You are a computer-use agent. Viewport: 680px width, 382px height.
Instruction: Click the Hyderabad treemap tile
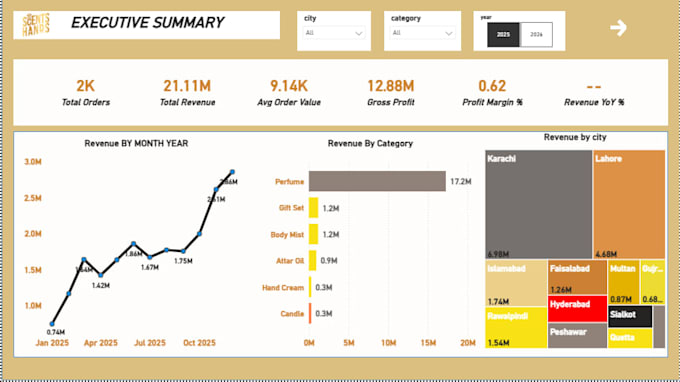577,309
